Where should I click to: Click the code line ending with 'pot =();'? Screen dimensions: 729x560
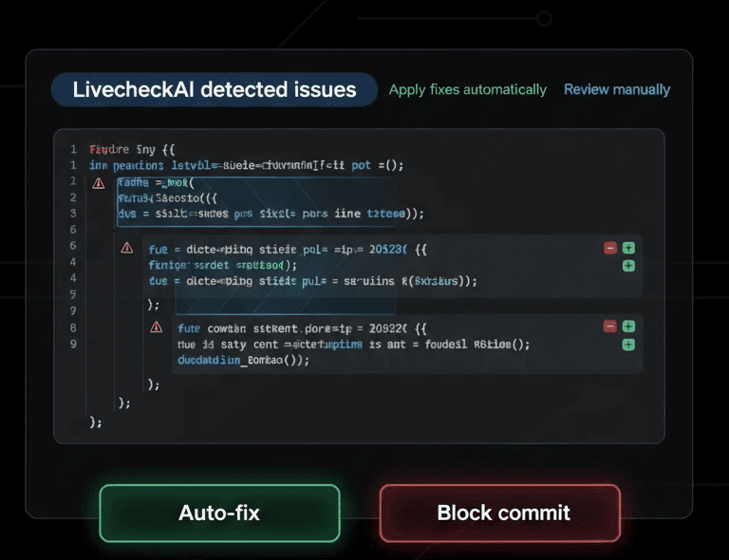coord(247,165)
